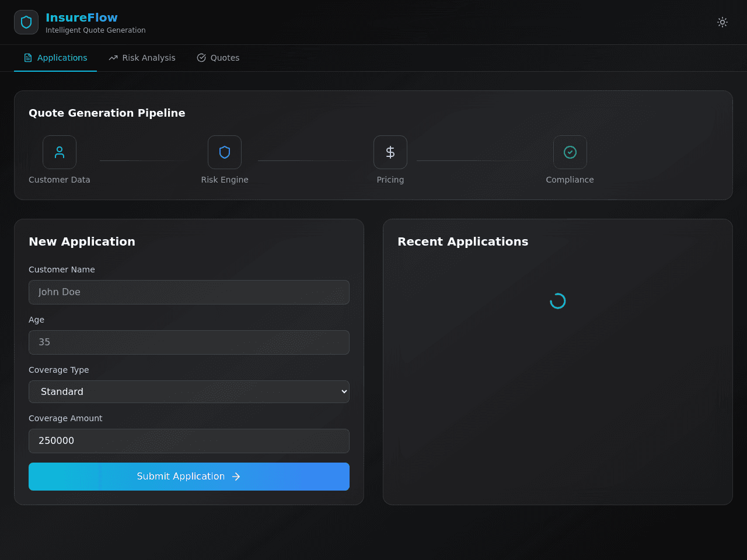This screenshot has height=560, width=747.
Task: Click the loading spinner in Recent Applications
Action: point(558,301)
